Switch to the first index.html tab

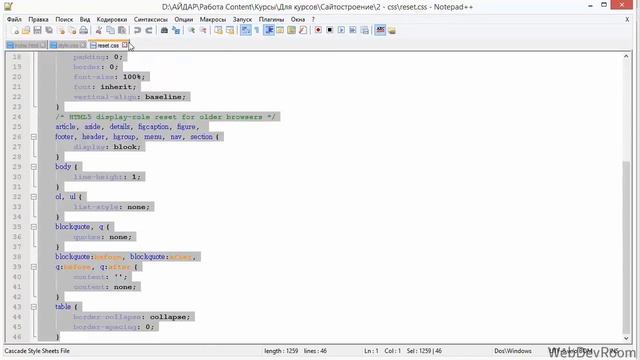26,45
